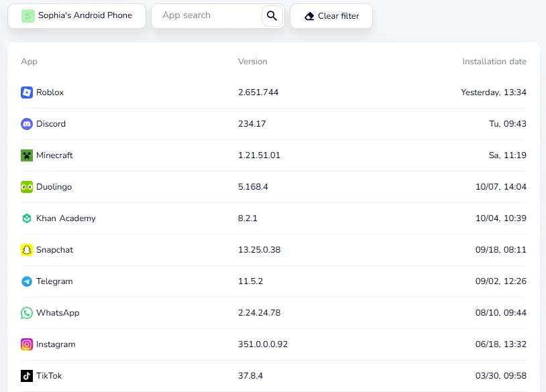Viewport: 546px width, 392px height.
Task: Click the Discord app icon
Action: (27, 124)
